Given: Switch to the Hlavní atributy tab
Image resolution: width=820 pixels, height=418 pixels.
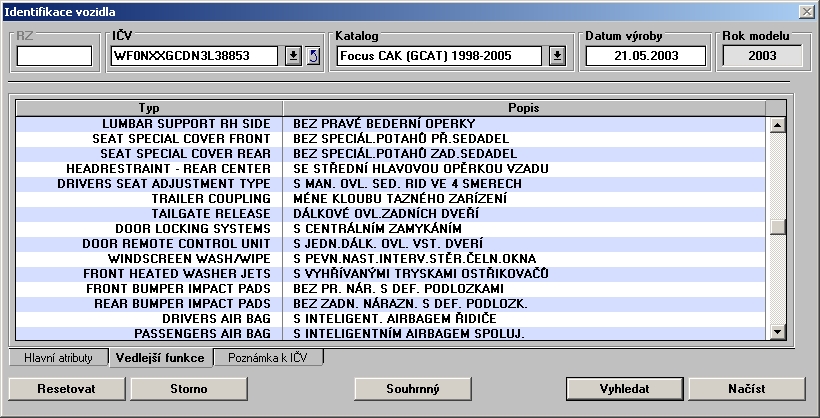Looking at the screenshot, I should coord(58,357).
